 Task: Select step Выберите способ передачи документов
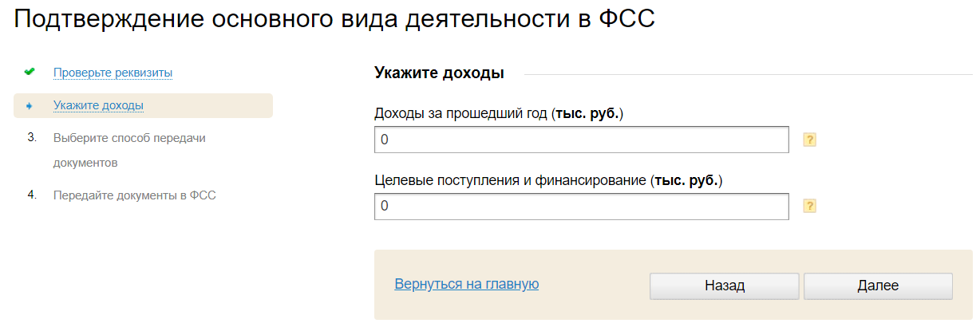click(129, 138)
